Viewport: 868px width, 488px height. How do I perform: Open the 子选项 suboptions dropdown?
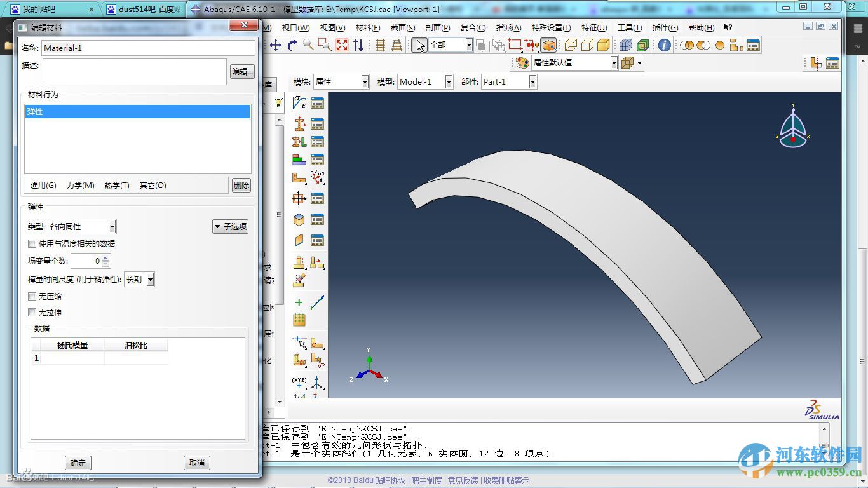[x=230, y=226]
